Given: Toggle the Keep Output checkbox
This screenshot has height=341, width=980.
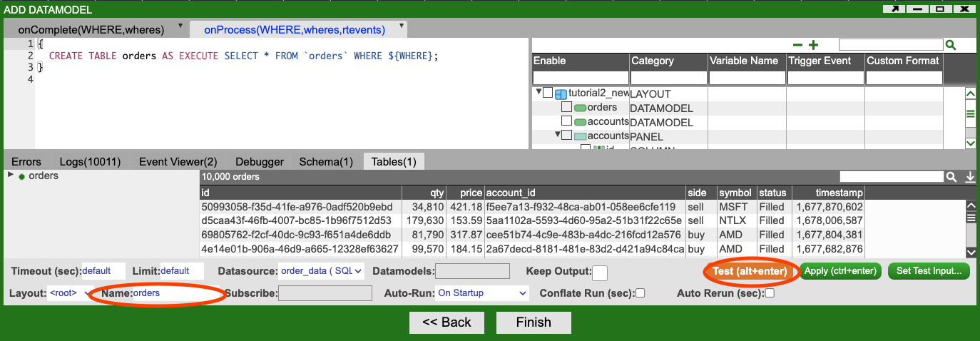Looking at the screenshot, I should (600, 273).
